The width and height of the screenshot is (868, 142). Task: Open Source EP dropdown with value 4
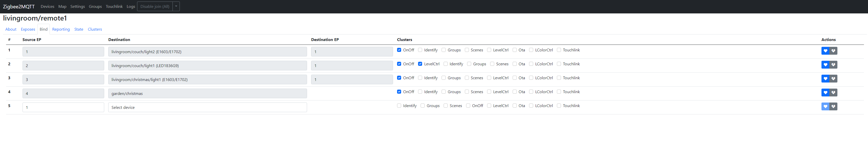point(63,93)
